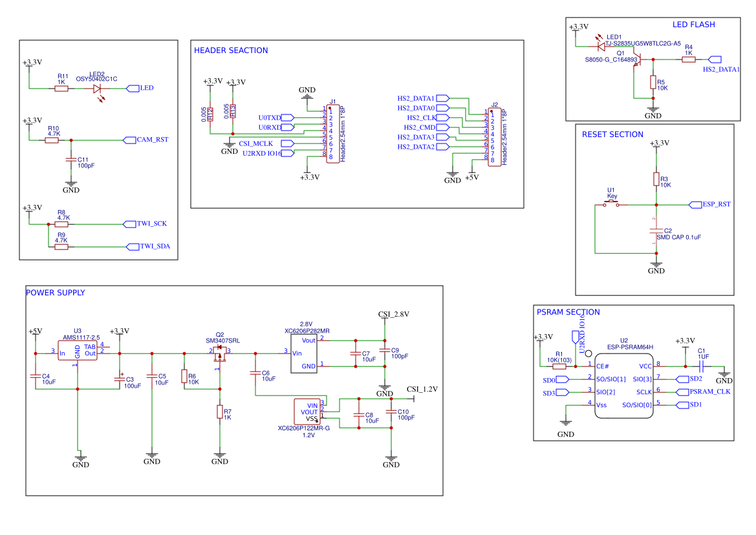
Task: Select the LED2 diode symbol
Action: click(98, 89)
